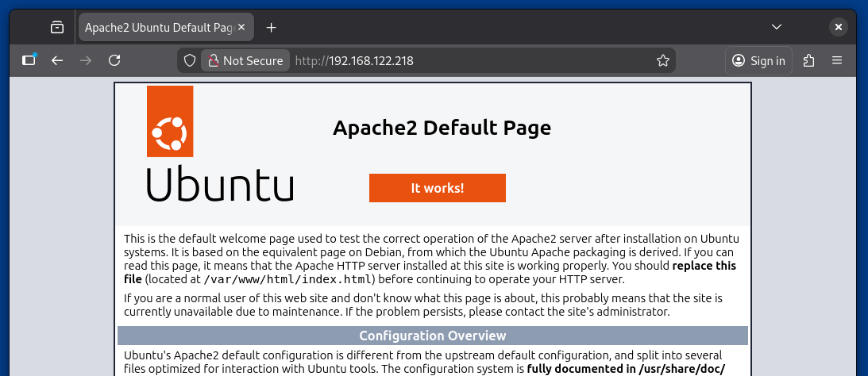The image size is (868, 376).
Task: Close the Apache2 Ubuntu Default Page tab
Action: click(241, 28)
